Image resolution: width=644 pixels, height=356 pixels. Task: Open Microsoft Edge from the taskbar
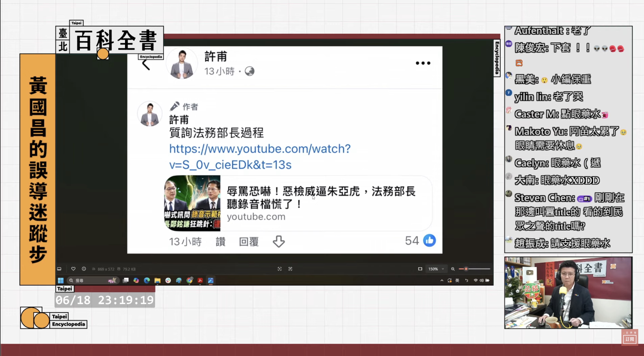(147, 280)
